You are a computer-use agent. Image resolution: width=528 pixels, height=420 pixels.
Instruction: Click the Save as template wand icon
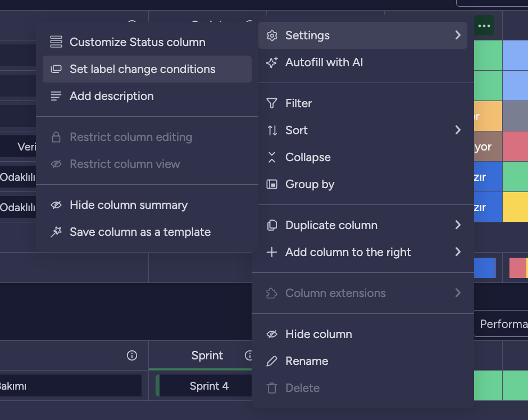coord(56,232)
